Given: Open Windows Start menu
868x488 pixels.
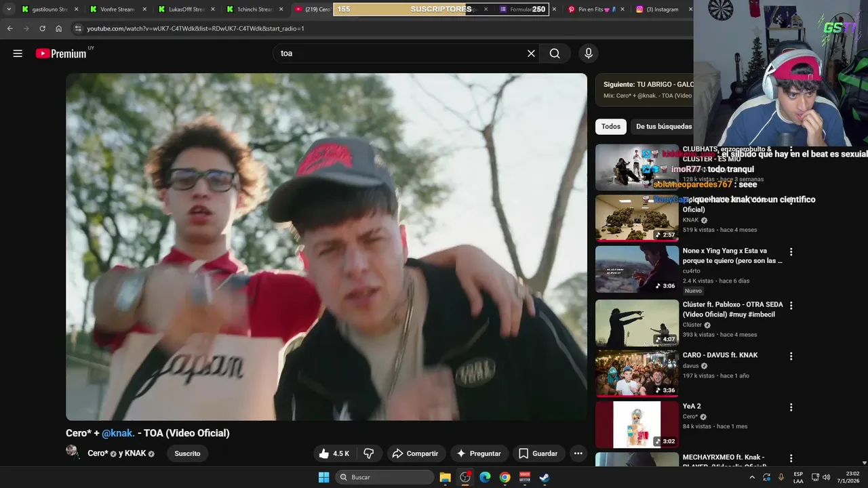Looking at the screenshot, I should pos(323,477).
